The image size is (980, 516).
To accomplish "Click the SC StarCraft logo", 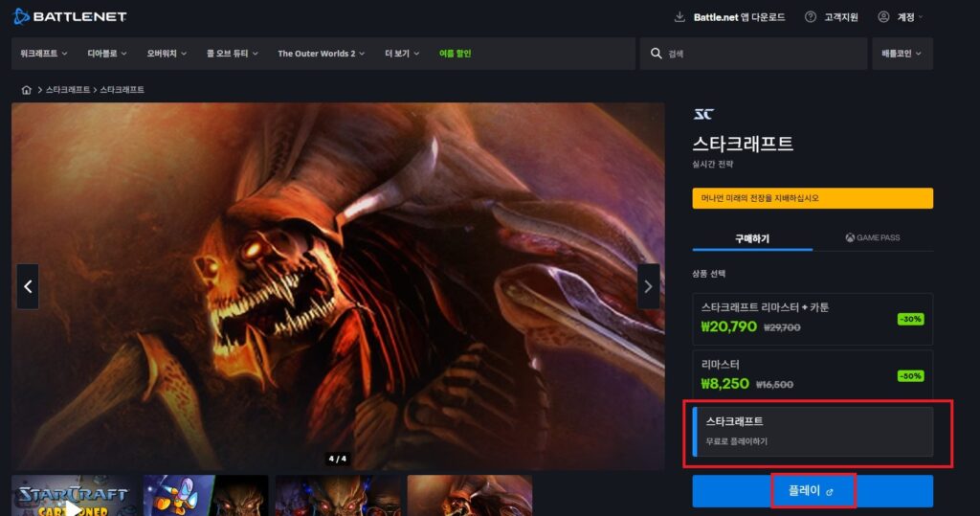I will click(703, 114).
